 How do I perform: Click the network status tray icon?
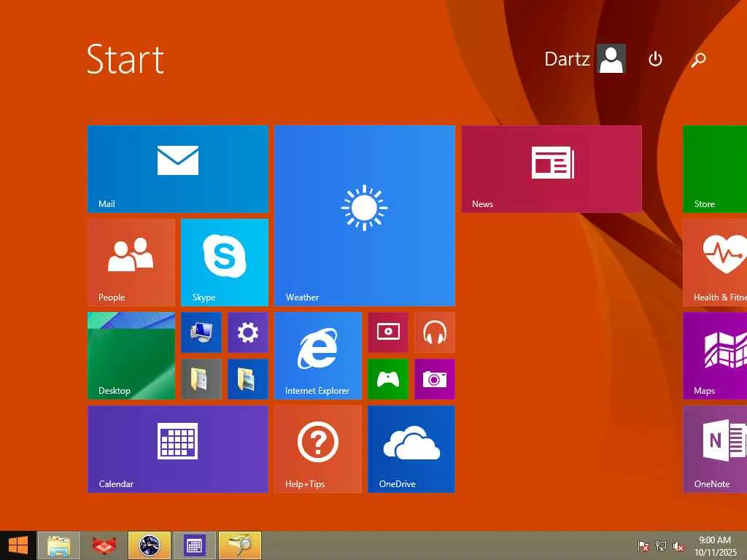(x=661, y=545)
